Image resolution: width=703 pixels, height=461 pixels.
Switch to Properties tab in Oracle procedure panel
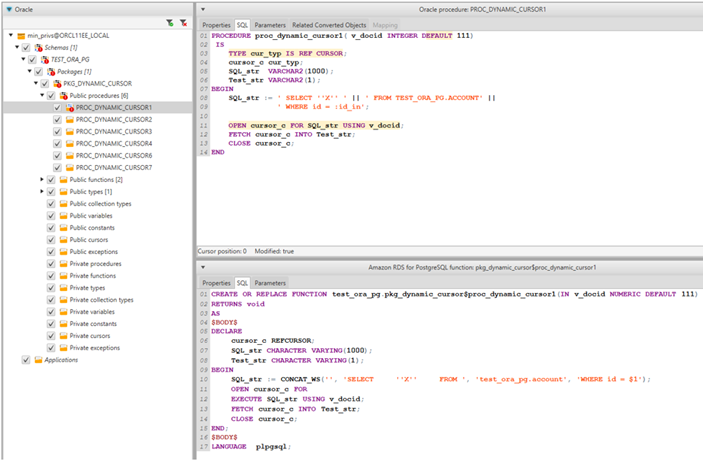[x=215, y=23]
